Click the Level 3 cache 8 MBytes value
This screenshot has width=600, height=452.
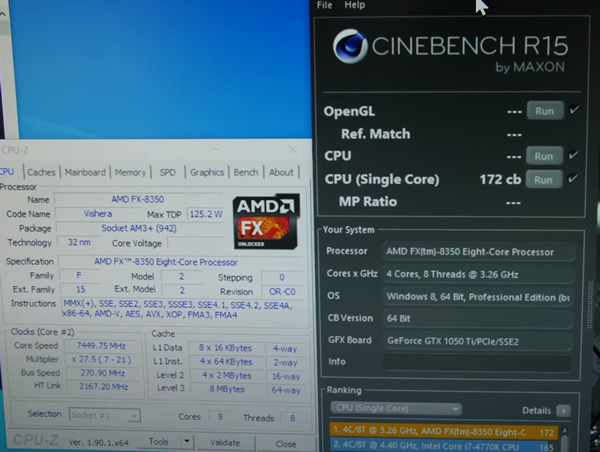(x=227, y=389)
